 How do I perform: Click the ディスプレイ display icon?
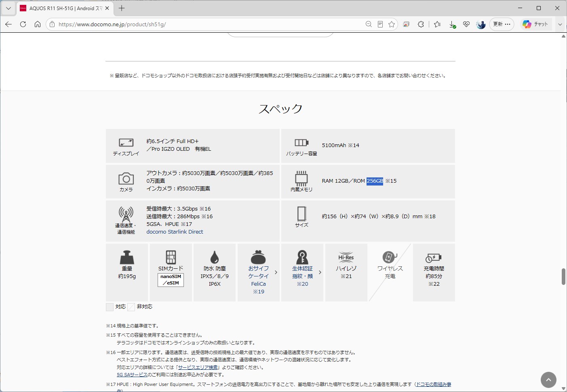[x=126, y=142]
